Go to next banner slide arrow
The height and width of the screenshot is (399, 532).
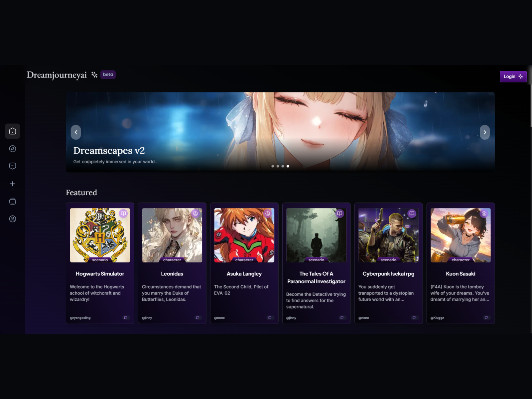[485, 132]
